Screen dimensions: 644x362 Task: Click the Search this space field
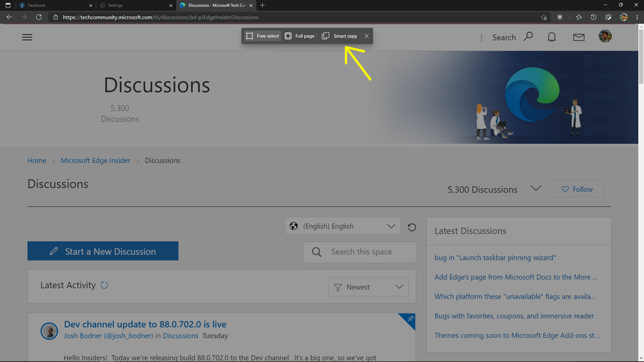(x=359, y=252)
